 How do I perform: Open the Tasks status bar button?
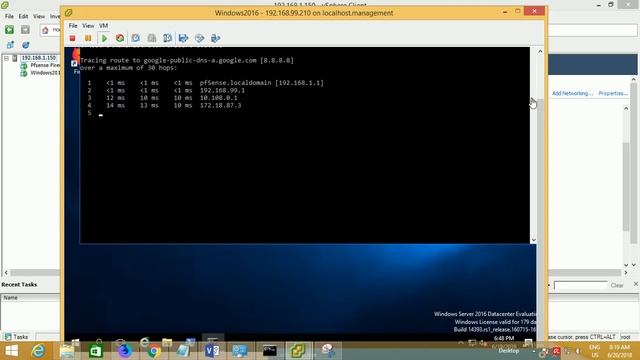tap(16, 337)
